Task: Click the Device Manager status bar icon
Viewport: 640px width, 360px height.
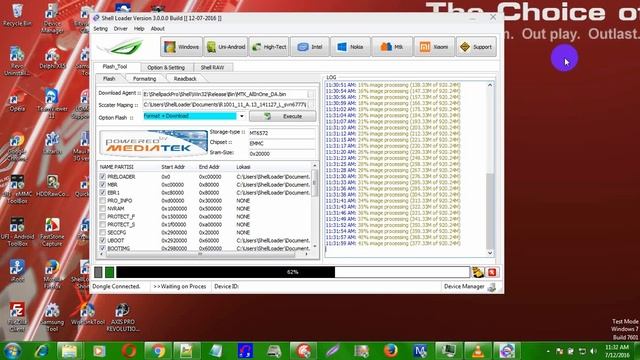Action: pyautogui.click(x=492, y=287)
